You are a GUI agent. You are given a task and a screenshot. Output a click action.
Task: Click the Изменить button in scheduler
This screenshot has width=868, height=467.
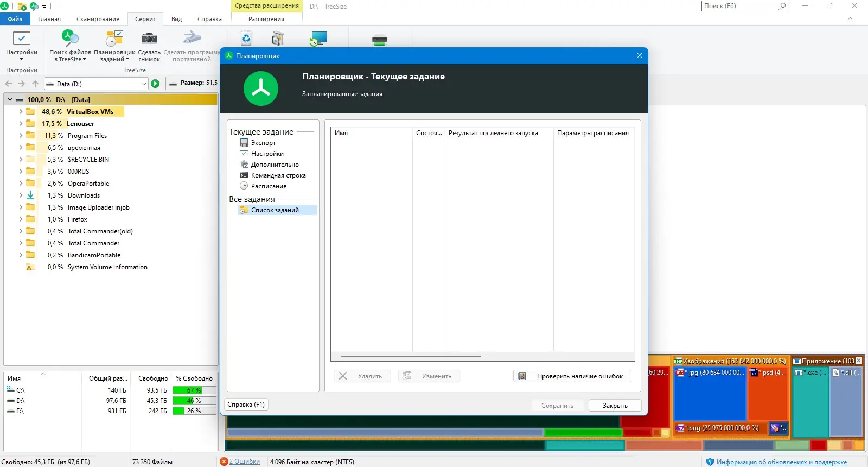[429, 376]
